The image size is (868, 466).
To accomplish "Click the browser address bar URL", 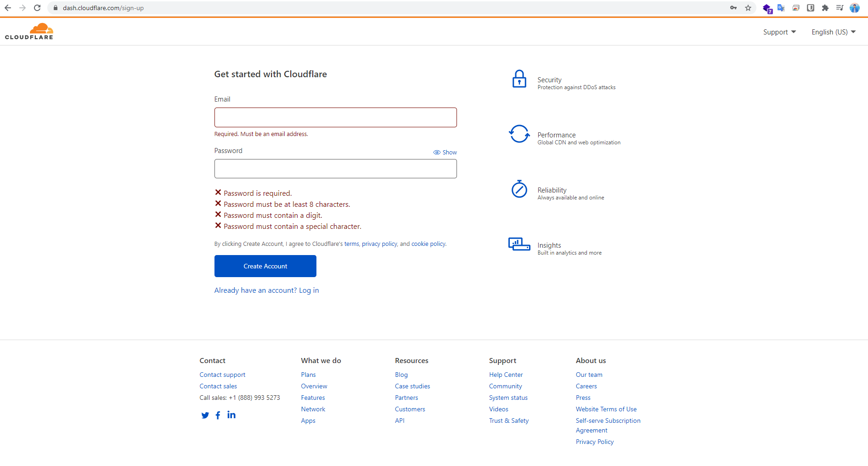I will tap(103, 8).
